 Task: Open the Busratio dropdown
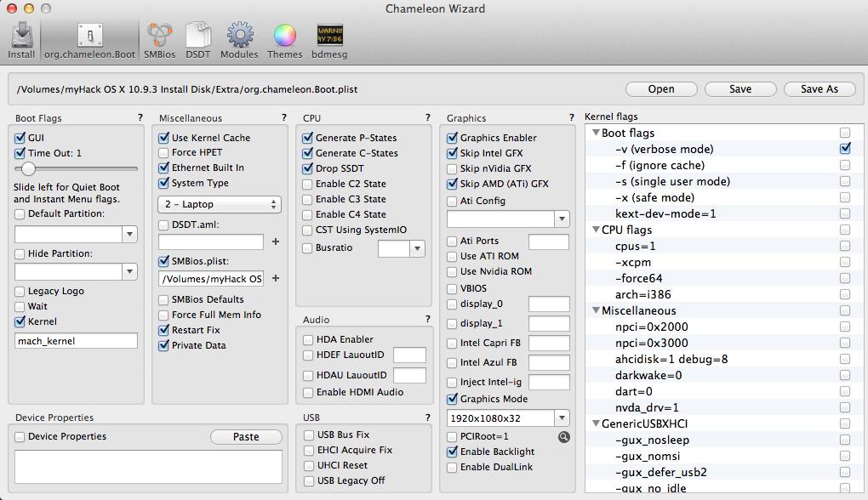tap(417, 249)
